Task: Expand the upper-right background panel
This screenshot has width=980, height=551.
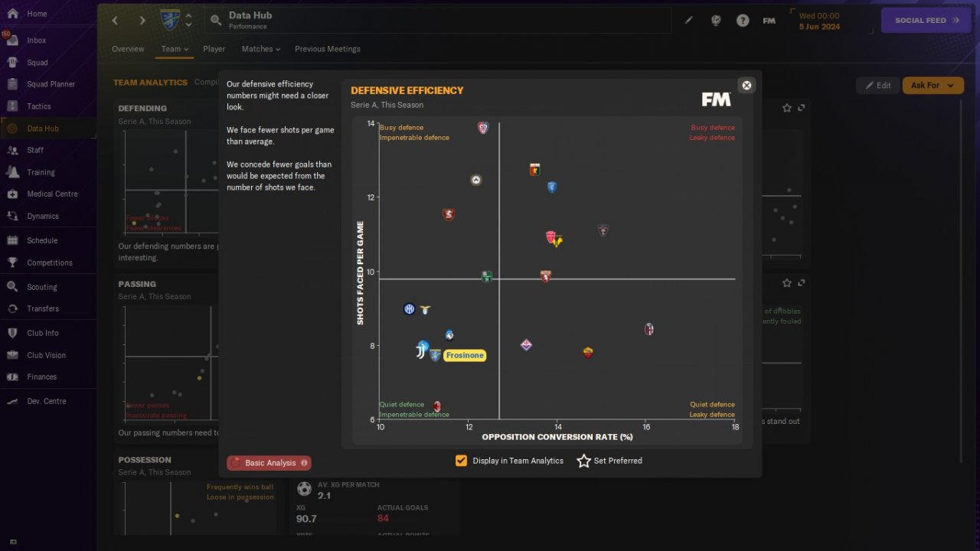Action: click(802, 108)
